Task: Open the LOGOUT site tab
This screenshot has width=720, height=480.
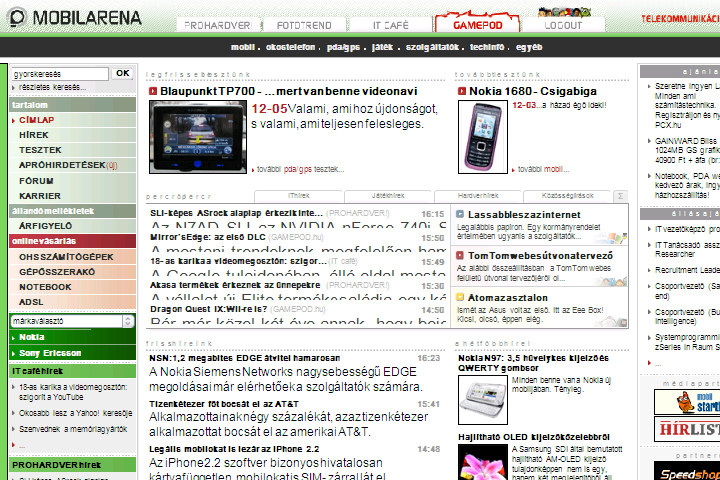Action: (x=563, y=25)
